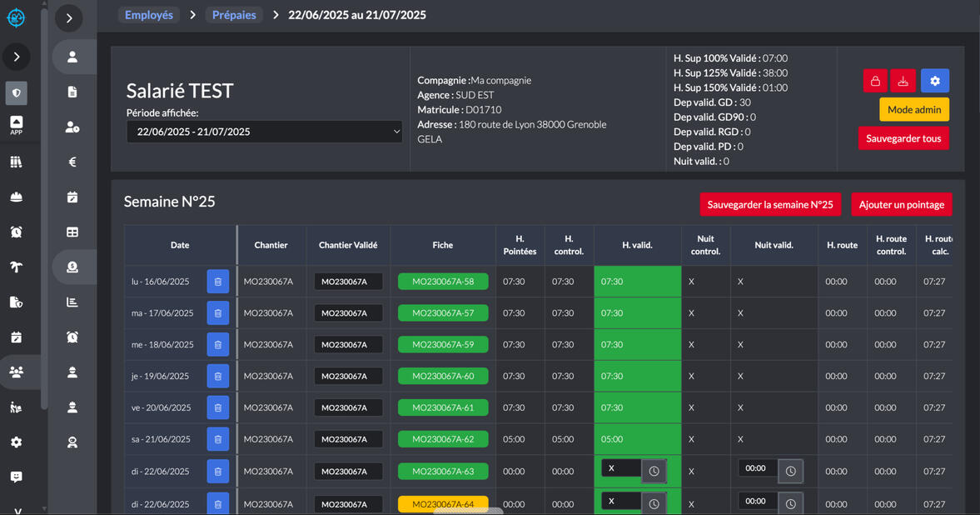980x515 pixels.
Task: Click the Chantier Validé field for ma - 17/06/2025
Action: (348, 313)
